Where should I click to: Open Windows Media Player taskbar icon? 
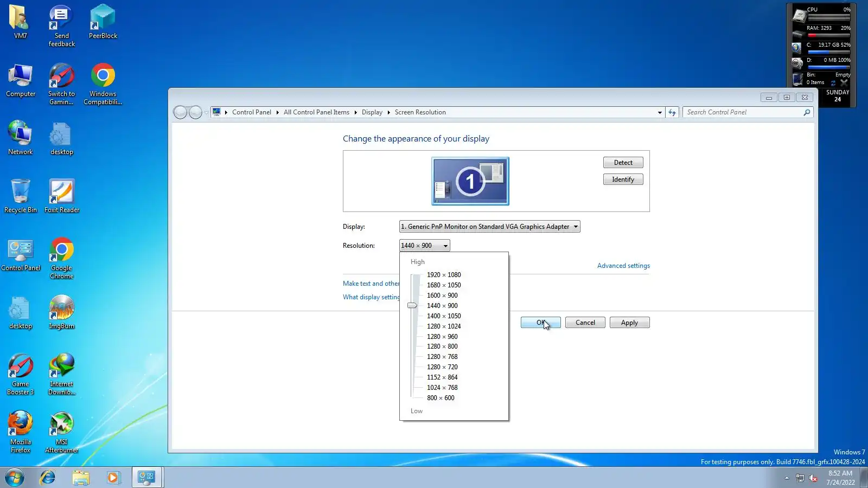pos(113,478)
